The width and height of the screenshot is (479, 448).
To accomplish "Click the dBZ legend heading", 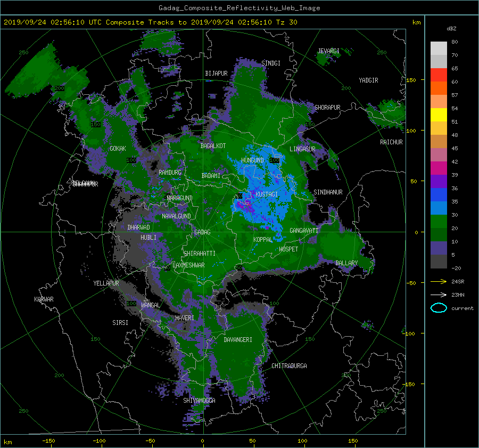I will click(x=451, y=28).
